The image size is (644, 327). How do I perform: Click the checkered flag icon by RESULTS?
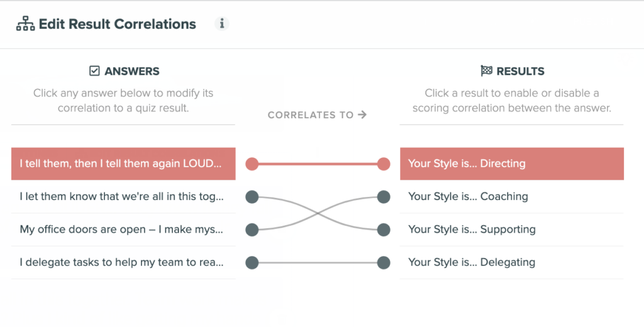486,71
